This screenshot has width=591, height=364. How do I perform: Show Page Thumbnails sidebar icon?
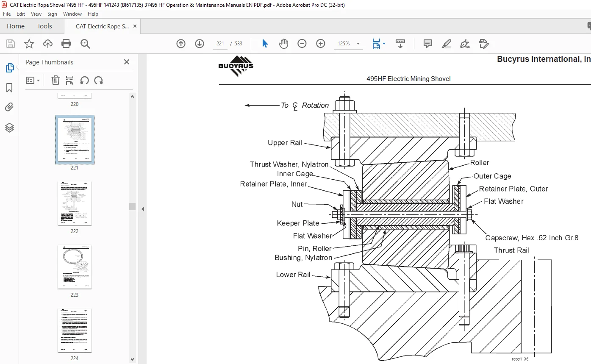tap(9, 68)
